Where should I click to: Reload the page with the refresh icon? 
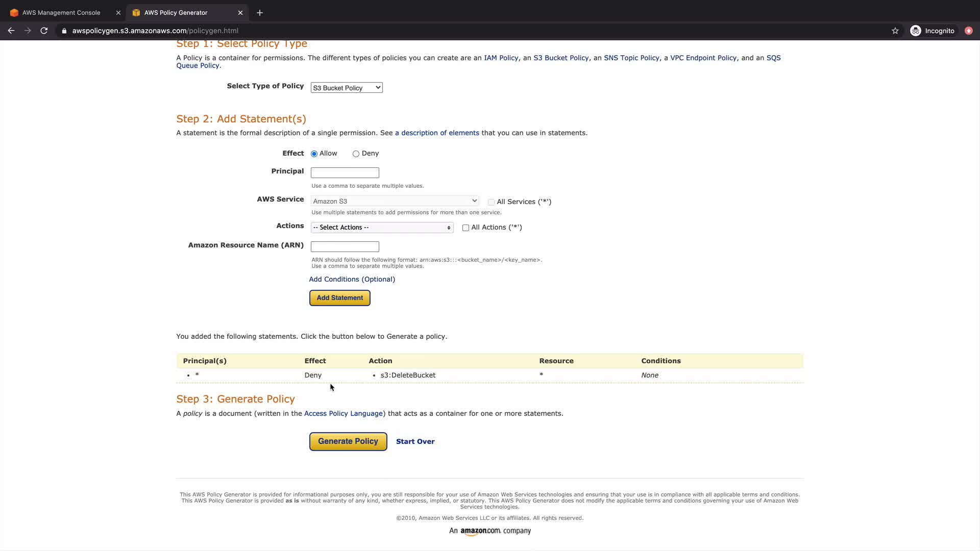[x=44, y=31]
